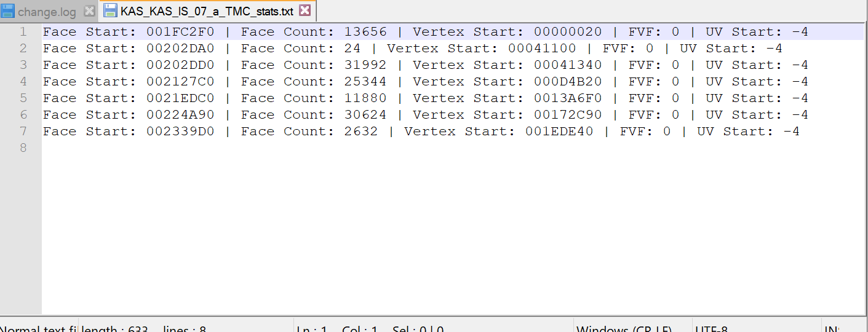Click line number 8 in the margin
This screenshot has height=332, width=868.
coord(23,148)
